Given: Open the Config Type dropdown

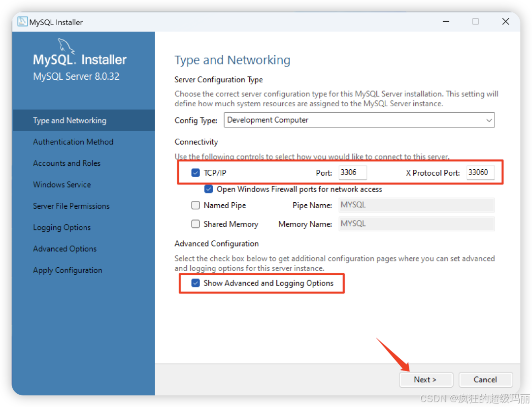Looking at the screenshot, I should coord(359,120).
